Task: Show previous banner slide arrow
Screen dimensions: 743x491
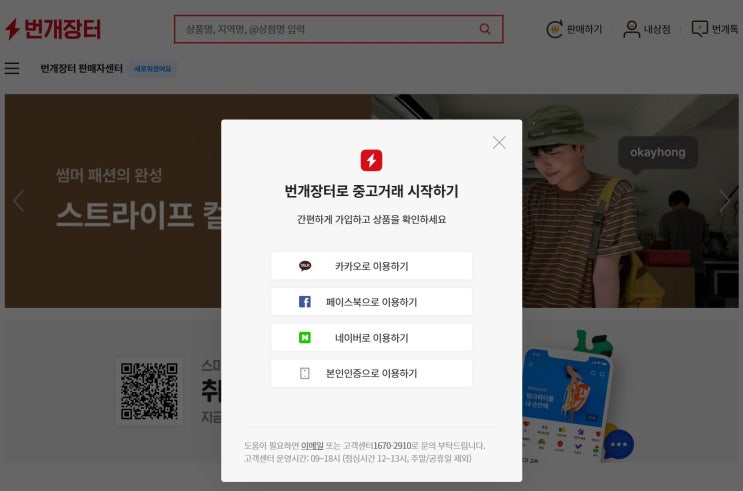Action: click(x=18, y=200)
